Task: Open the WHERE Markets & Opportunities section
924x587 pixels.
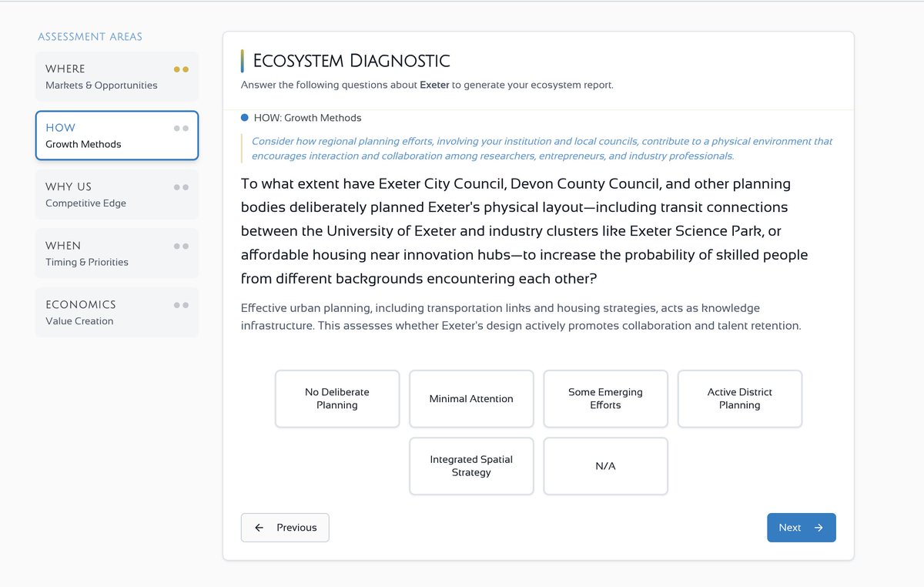Action: point(116,76)
